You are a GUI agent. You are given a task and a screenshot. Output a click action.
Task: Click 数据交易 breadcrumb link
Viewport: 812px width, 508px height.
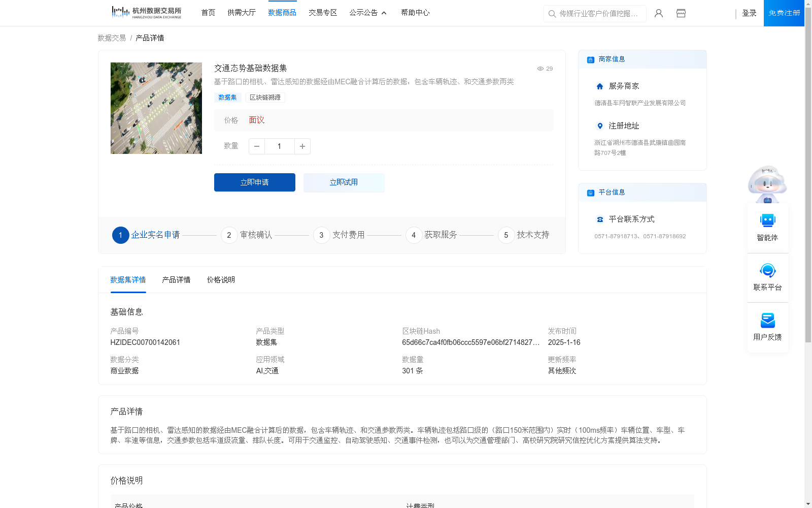coord(112,38)
